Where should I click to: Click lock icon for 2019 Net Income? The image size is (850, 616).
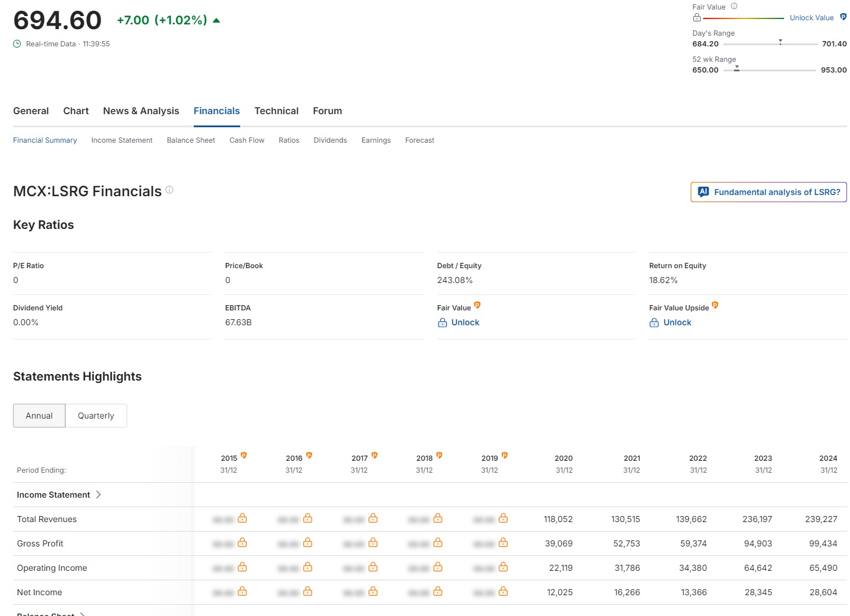(x=503, y=591)
